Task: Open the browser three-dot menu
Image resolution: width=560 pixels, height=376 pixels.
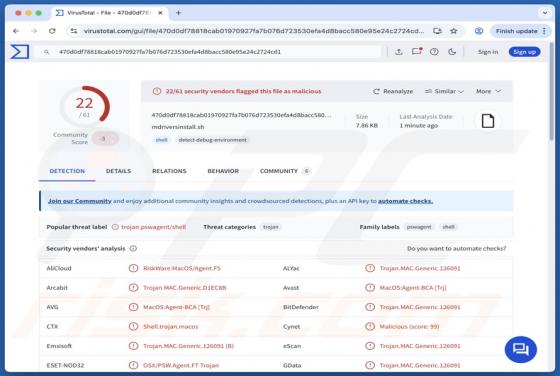Action: pyautogui.click(x=544, y=31)
